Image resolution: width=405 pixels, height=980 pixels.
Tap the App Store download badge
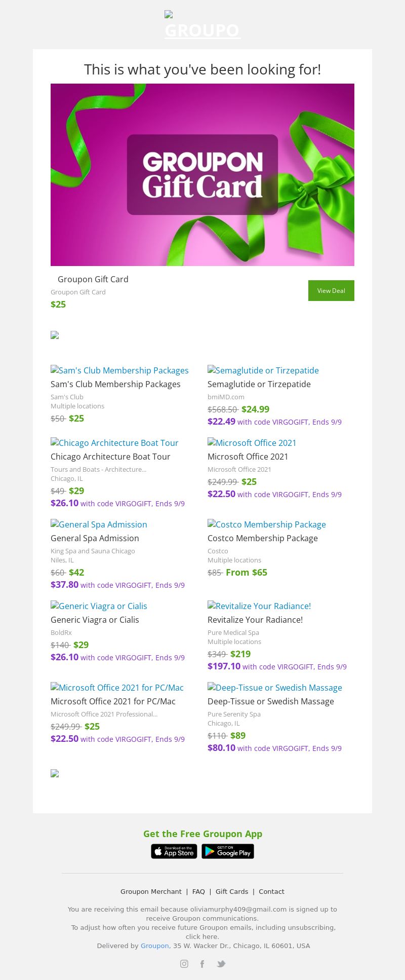click(x=174, y=851)
